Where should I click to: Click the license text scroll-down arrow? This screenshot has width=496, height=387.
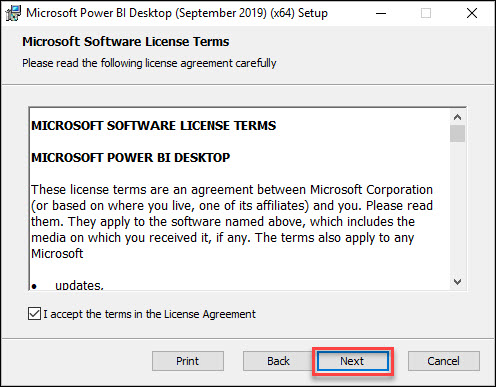[x=457, y=282]
